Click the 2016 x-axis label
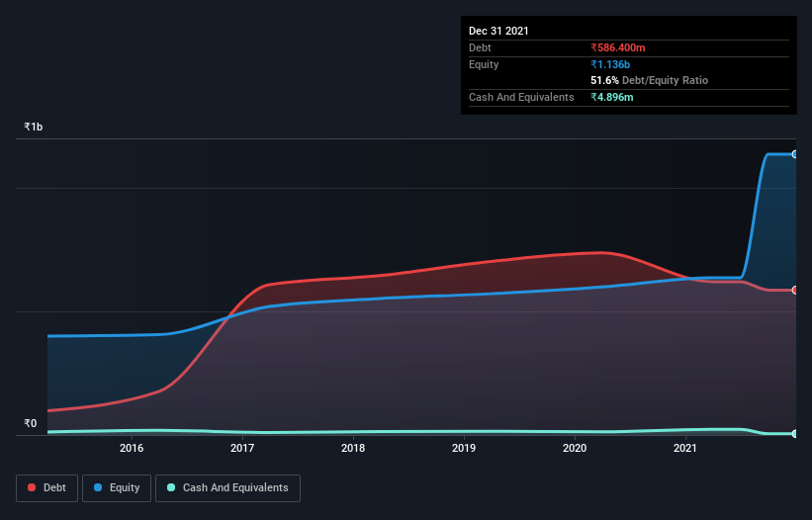The width and height of the screenshot is (812, 520). click(132, 448)
